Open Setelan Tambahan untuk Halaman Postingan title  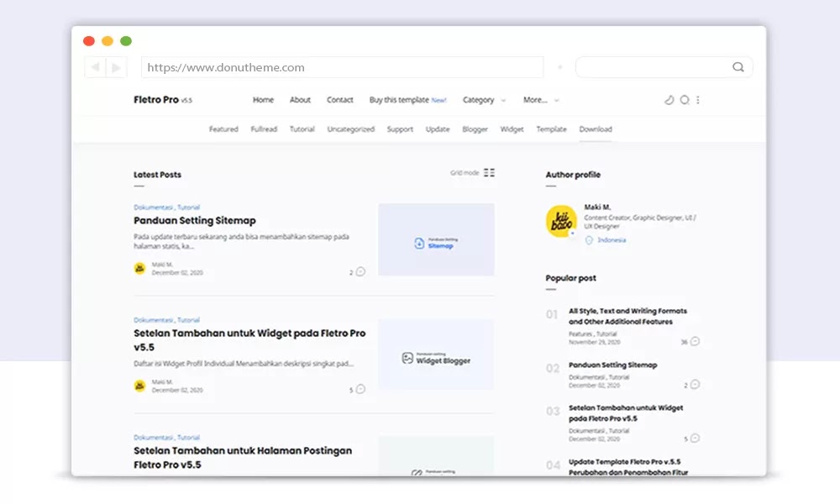click(243, 458)
